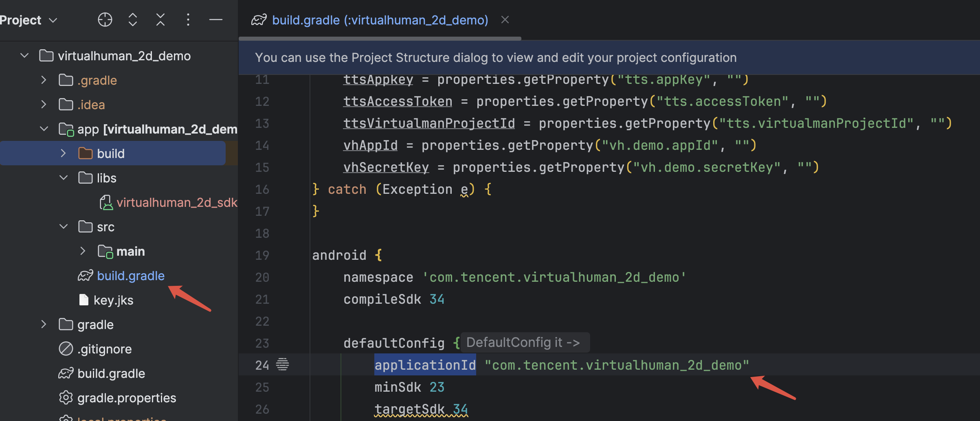This screenshot has height=421, width=980.
Task: Click the Gradle elephant icon on editor tab
Action: (259, 20)
